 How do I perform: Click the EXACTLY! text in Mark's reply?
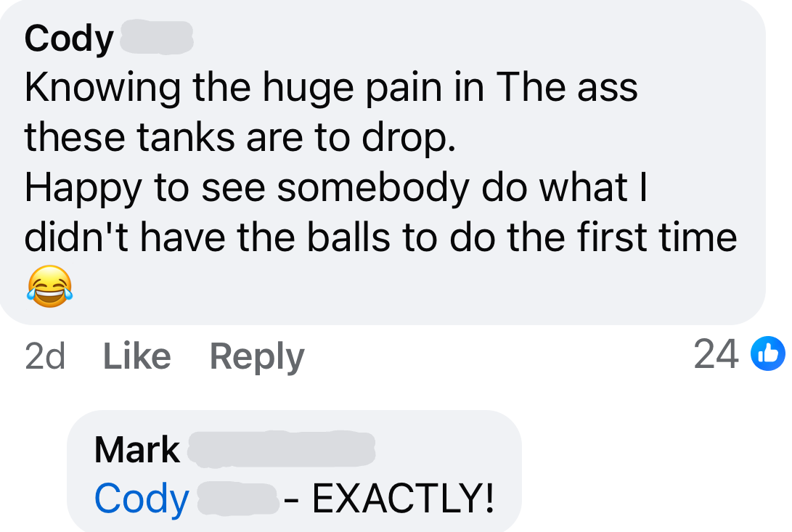403,499
